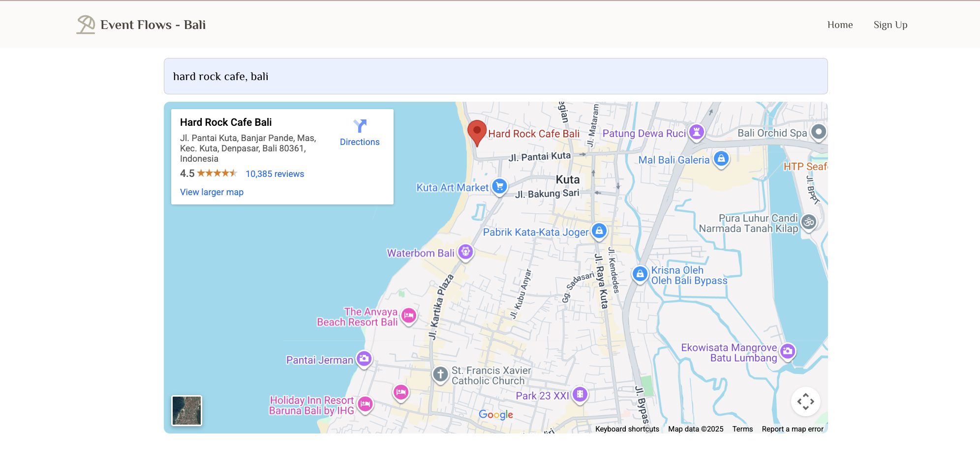980x461 pixels.
Task: Click the Jl. Raya Kuta street label
Action: (601, 281)
